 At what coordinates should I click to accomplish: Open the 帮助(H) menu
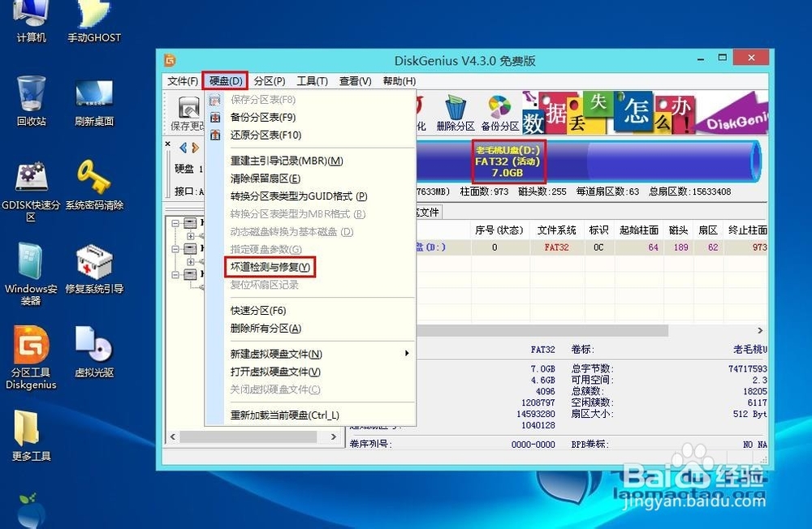tap(399, 81)
